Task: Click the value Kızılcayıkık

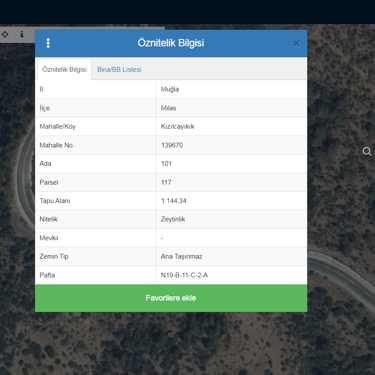Action: [x=177, y=126]
